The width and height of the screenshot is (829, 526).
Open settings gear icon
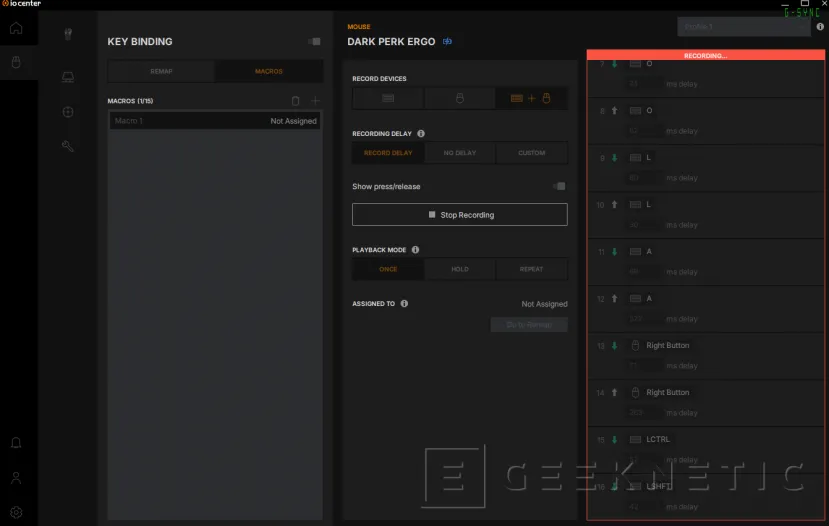(16, 513)
